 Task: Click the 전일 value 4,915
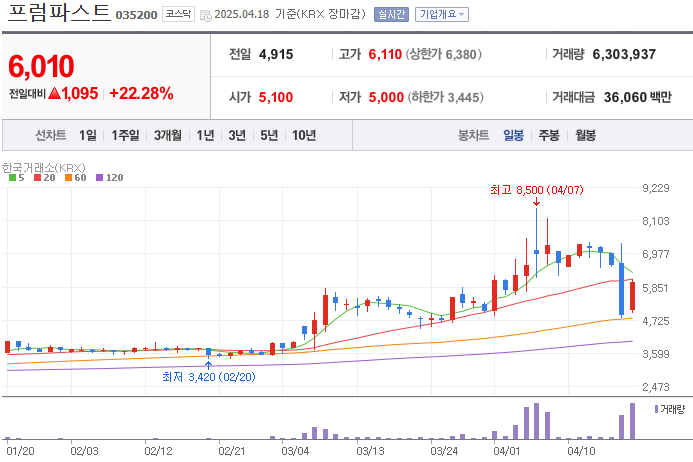(276, 54)
